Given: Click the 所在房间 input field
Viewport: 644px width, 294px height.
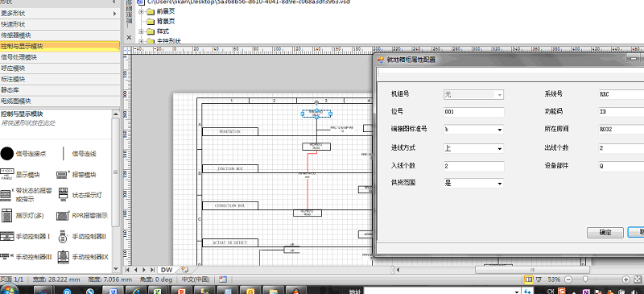Looking at the screenshot, I should click(621, 129).
